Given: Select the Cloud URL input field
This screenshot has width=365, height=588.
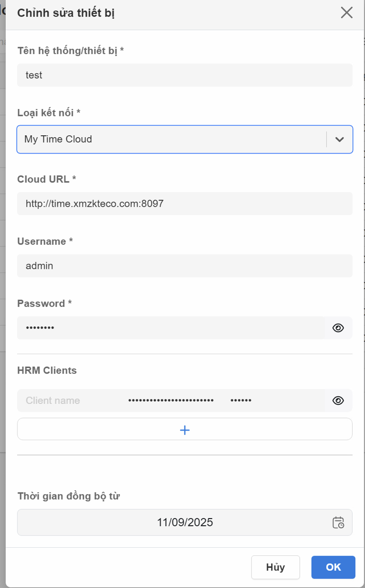Looking at the screenshot, I should point(185,204).
